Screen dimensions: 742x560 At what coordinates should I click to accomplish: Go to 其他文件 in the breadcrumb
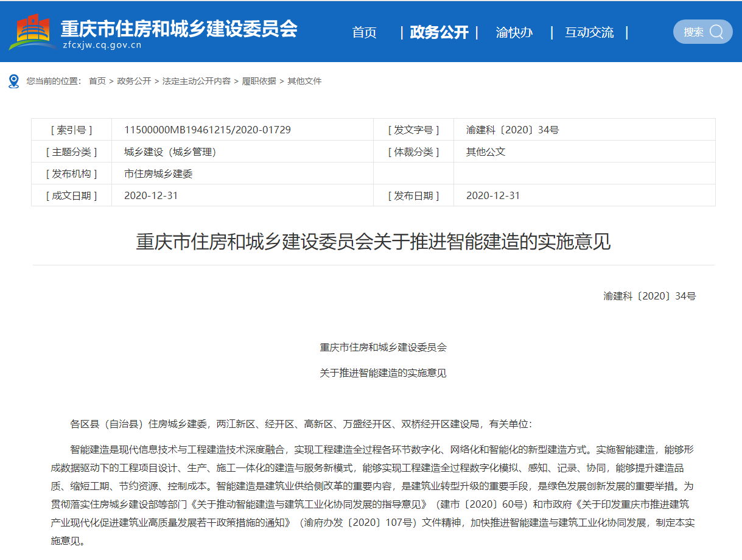click(x=304, y=81)
